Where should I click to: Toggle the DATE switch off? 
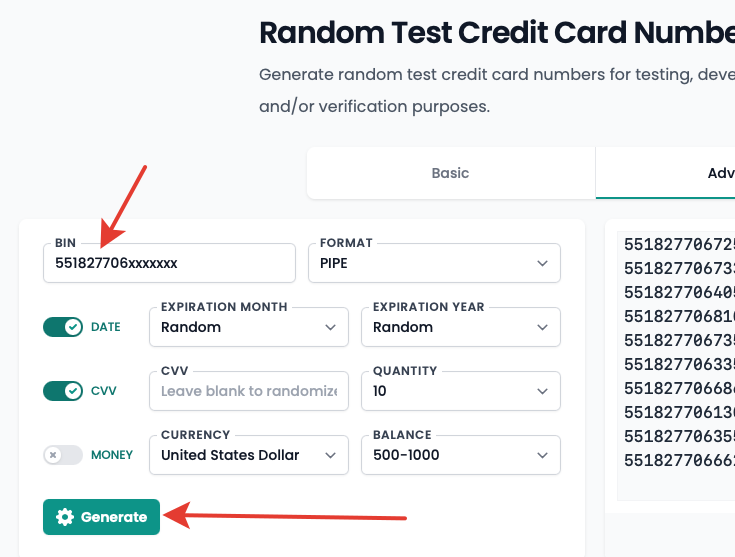63,327
